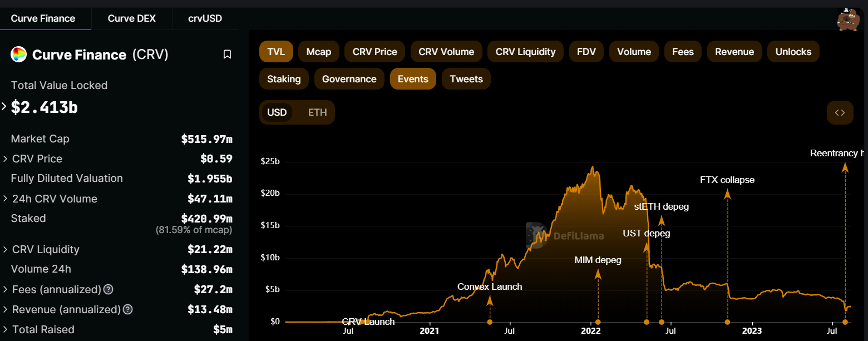
Task: Toggle the FDV chart metric
Action: [586, 52]
